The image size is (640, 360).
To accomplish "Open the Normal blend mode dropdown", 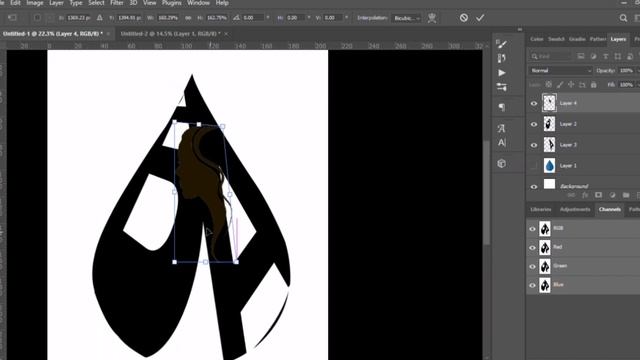I will click(x=561, y=71).
